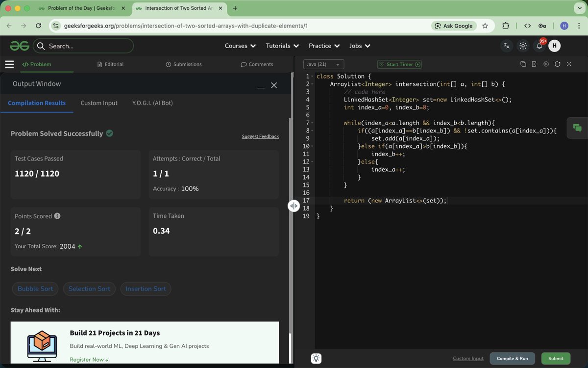Click "Problem Solved Successfully" text
This screenshot has height=368, width=588.
click(x=57, y=133)
